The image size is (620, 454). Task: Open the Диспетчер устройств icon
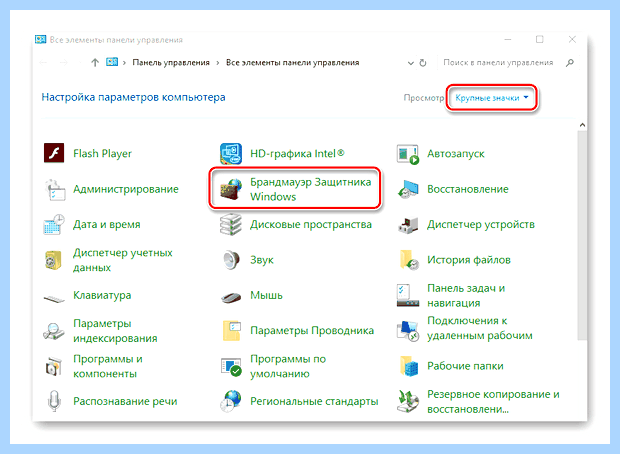coord(408,225)
